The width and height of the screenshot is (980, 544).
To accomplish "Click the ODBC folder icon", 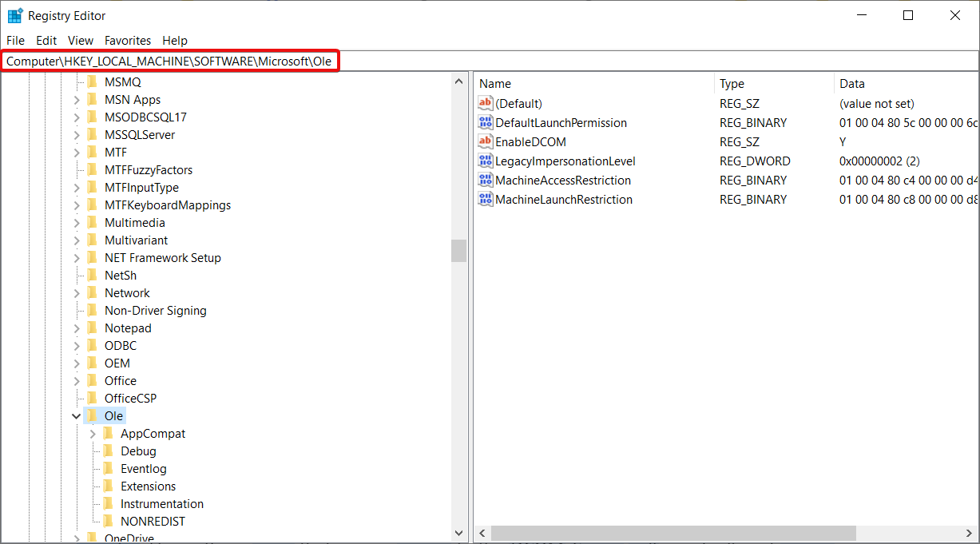I will coord(92,345).
